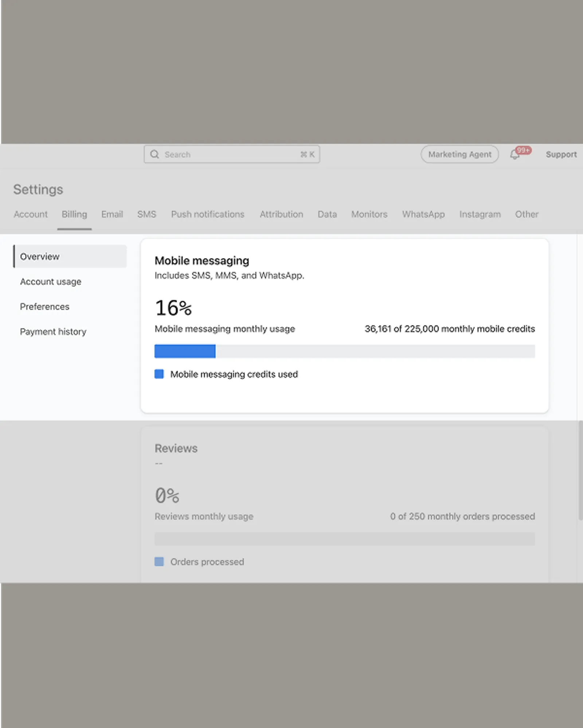Click the page vertical scrollbar
Image resolution: width=583 pixels, height=728 pixels.
580,470
